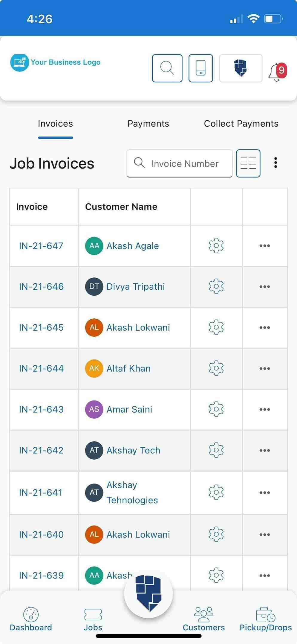This screenshot has height=644, width=297.
Task: Focus the Invoice Number search field
Action: pos(180,163)
